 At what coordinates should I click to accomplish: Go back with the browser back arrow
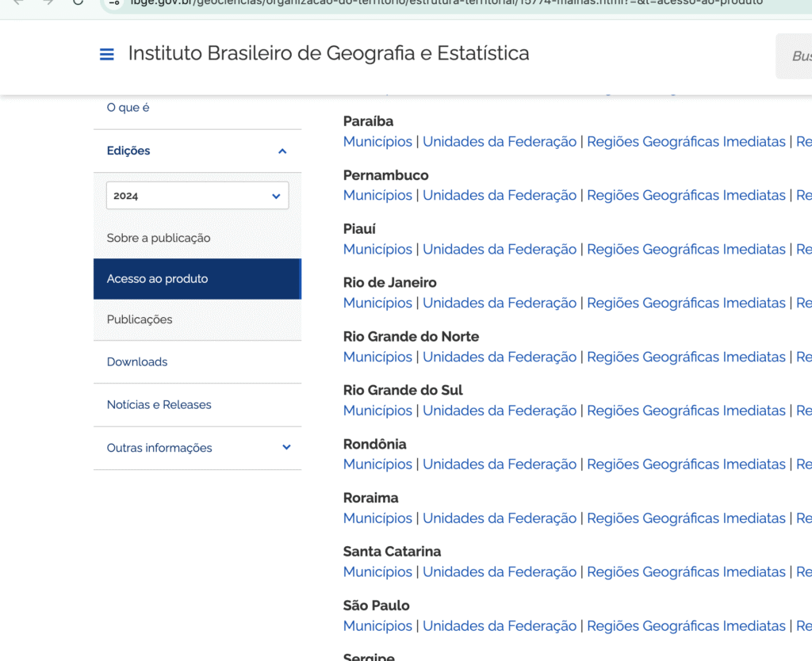coord(19,2)
